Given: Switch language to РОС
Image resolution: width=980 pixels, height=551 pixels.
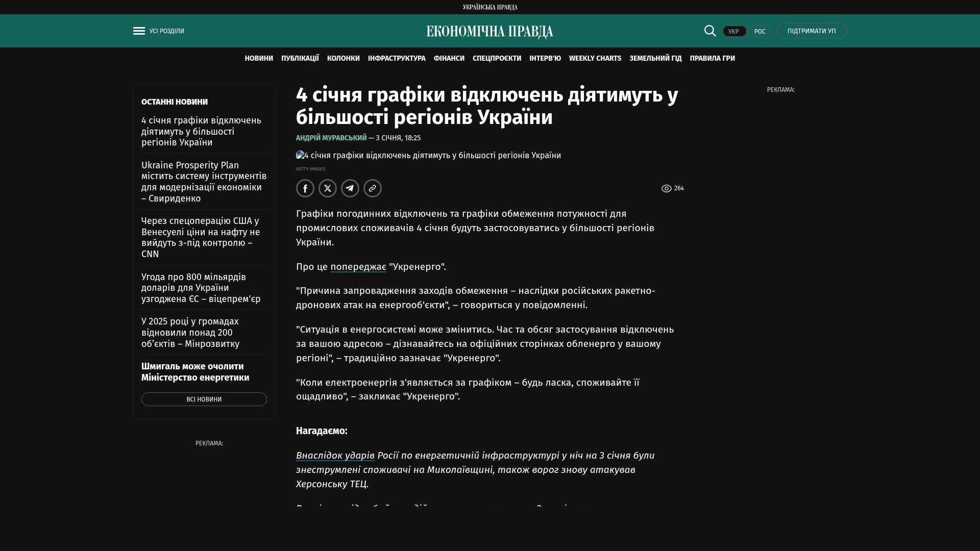Looking at the screenshot, I should [759, 32].
